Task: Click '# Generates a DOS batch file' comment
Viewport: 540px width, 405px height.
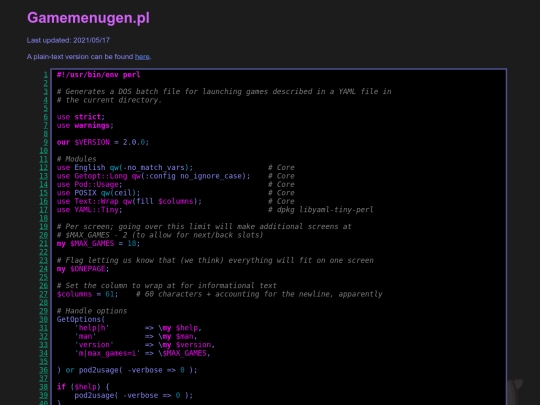Action: (x=224, y=92)
